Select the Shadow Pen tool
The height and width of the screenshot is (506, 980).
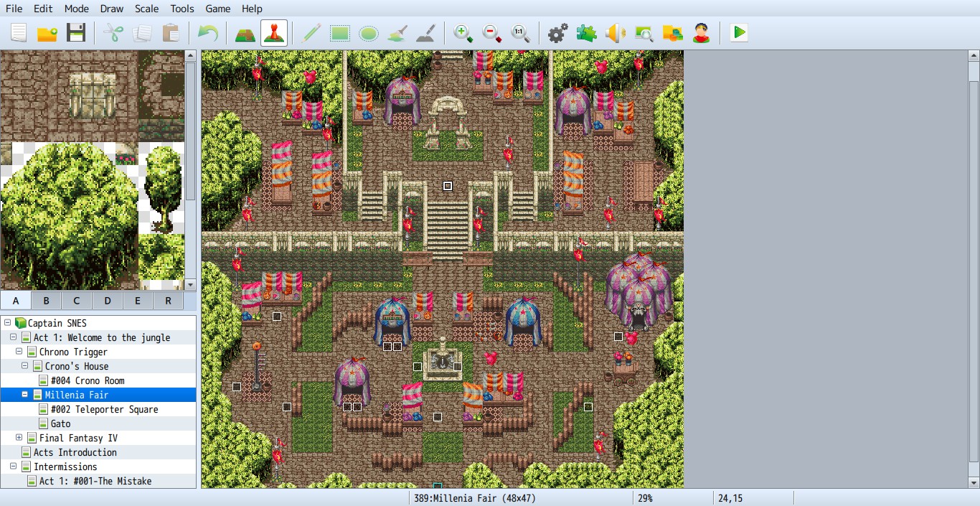(x=425, y=33)
